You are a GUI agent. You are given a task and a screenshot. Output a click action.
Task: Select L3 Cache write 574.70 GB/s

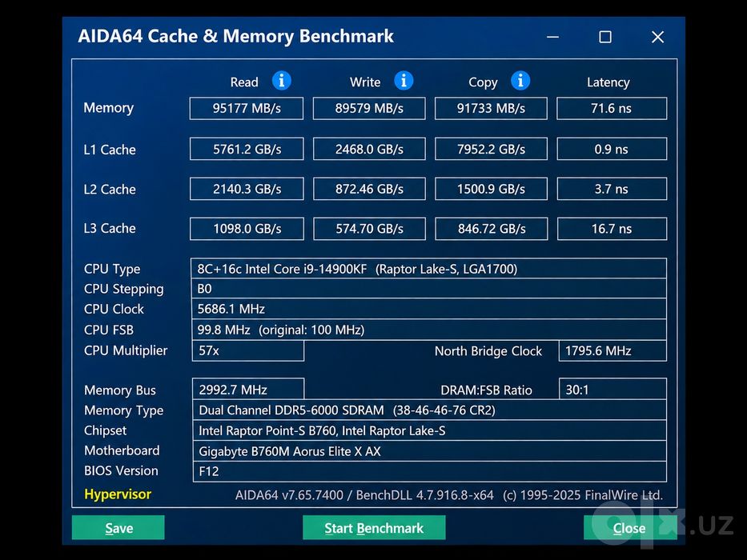[369, 229]
